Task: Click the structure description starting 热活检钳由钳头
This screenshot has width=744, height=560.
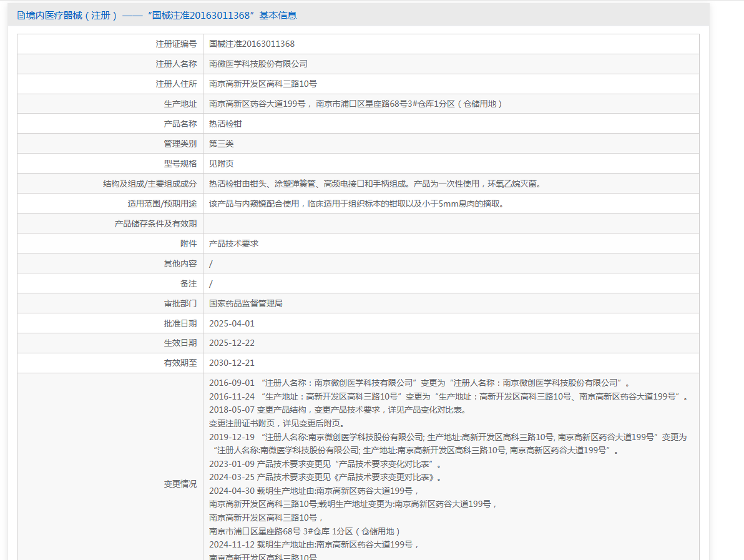Action: [376, 184]
